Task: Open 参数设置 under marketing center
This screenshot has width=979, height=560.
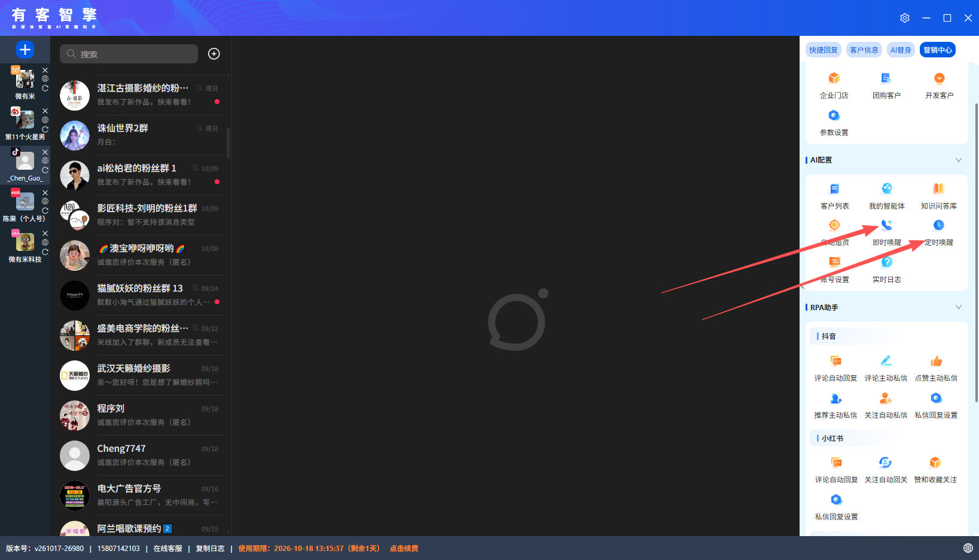Action: pyautogui.click(x=834, y=122)
